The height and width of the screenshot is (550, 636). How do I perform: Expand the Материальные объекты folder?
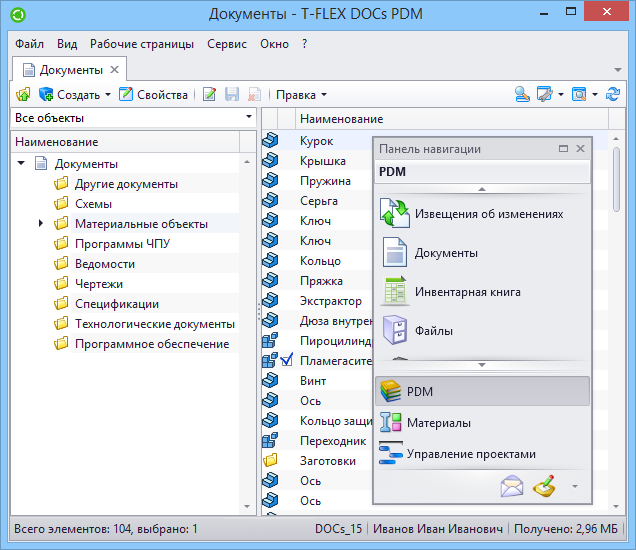pyautogui.click(x=41, y=223)
